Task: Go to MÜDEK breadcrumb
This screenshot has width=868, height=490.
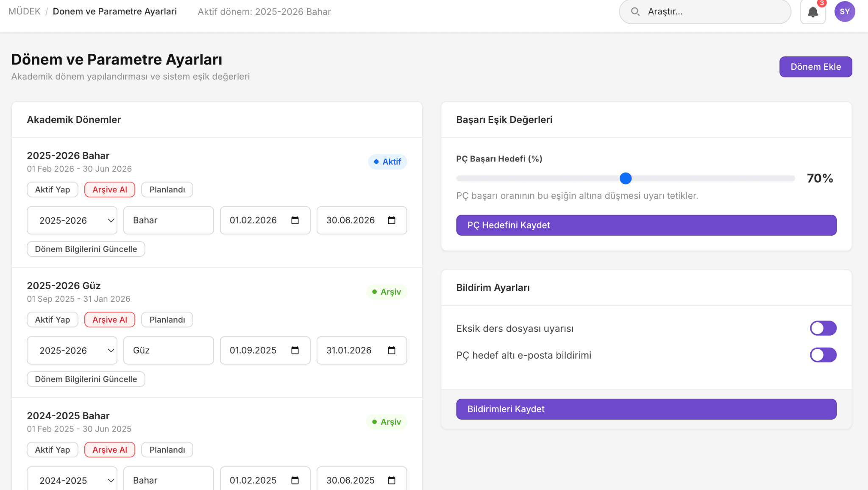Action: tap(24, 11)
